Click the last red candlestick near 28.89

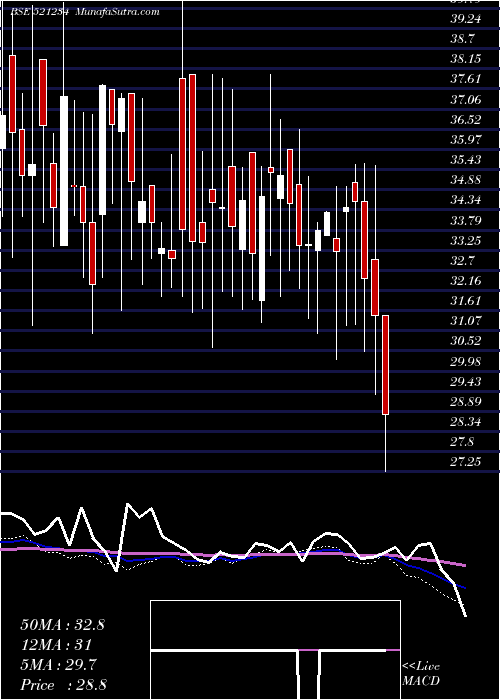click(x=386, y=365)
